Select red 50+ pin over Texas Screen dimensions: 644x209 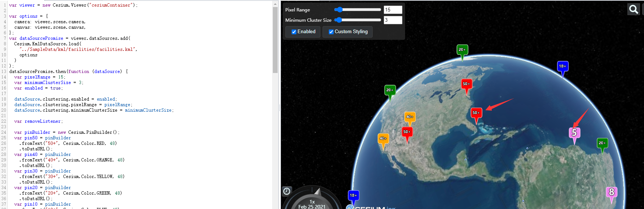[407, 135]
